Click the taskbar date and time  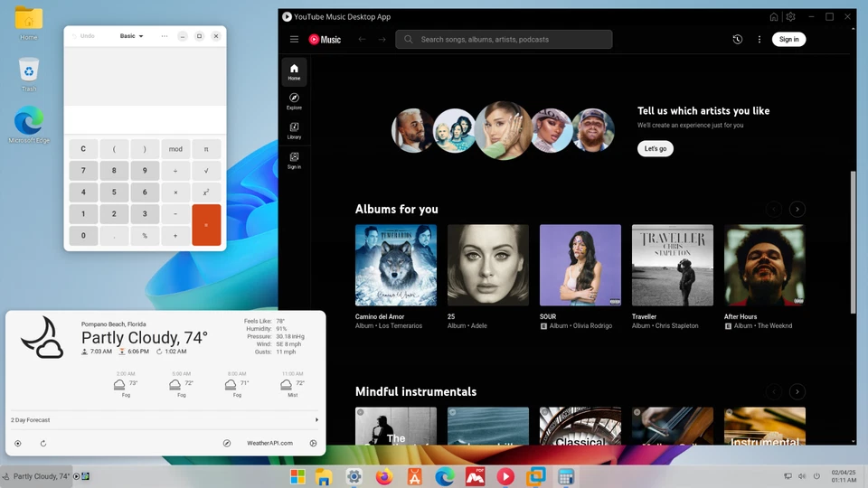(x=843, y=476)
